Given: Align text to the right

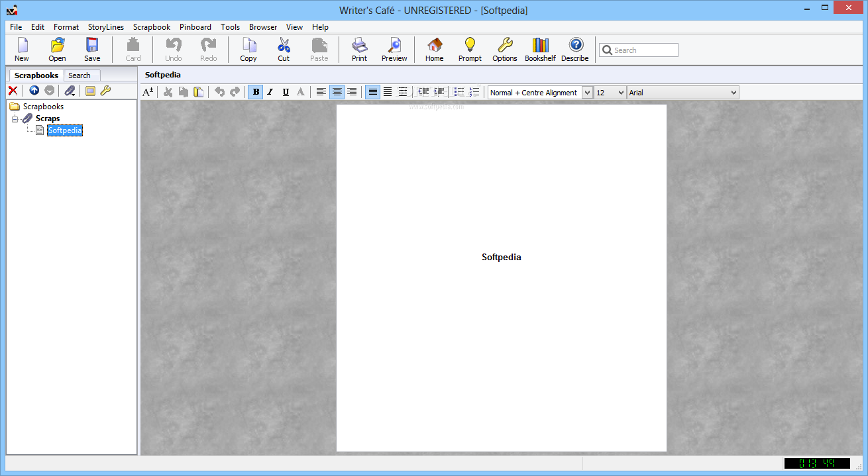Looking at the screenshot, I should (x=352, y=92).
